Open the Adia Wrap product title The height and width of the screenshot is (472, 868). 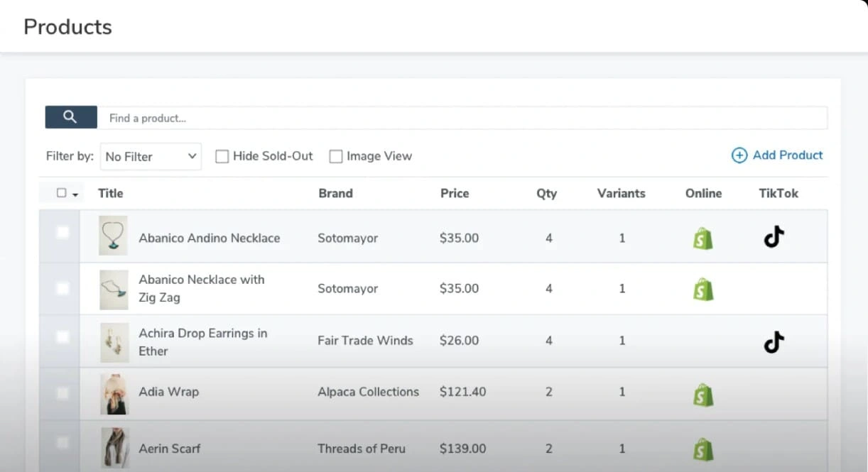coord(169,392)
